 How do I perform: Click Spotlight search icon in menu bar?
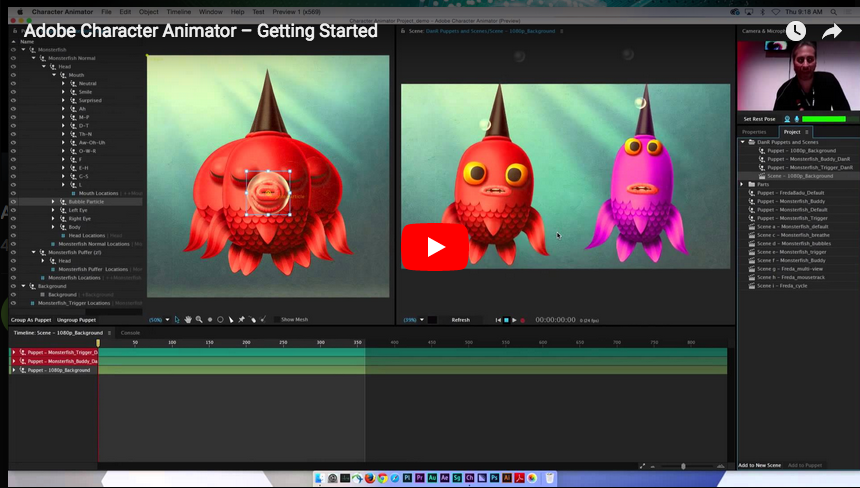833,12
